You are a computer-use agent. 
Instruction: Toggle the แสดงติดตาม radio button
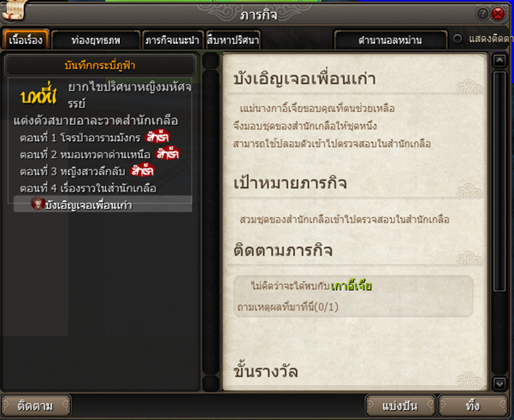pyautogui.click(x=458, y=39)
